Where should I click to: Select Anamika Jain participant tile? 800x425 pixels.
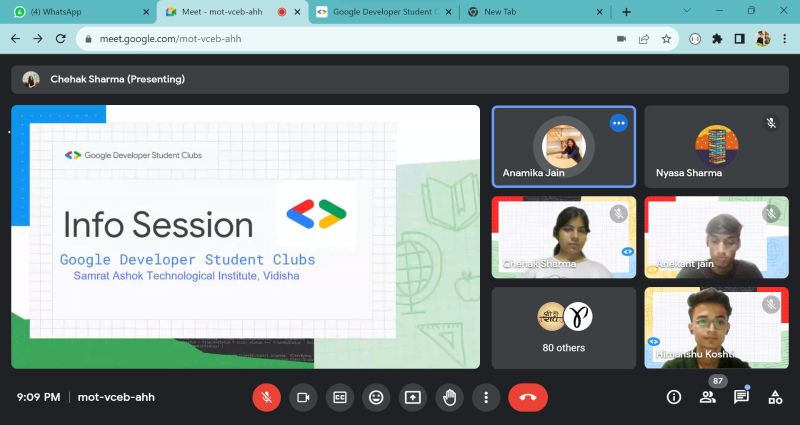tap(564, 147)
